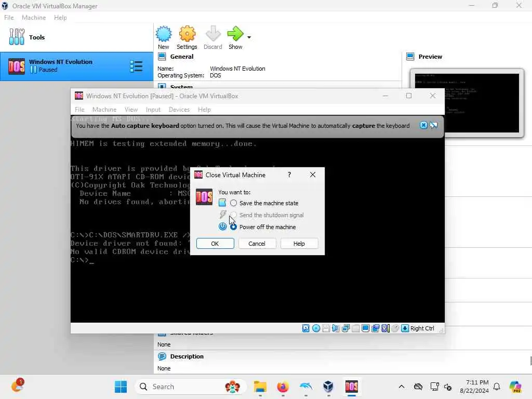Dismiss the auto capture keyboard notification
The height and width of the screenshot is (399, 532).
click(x=423, y=125)
